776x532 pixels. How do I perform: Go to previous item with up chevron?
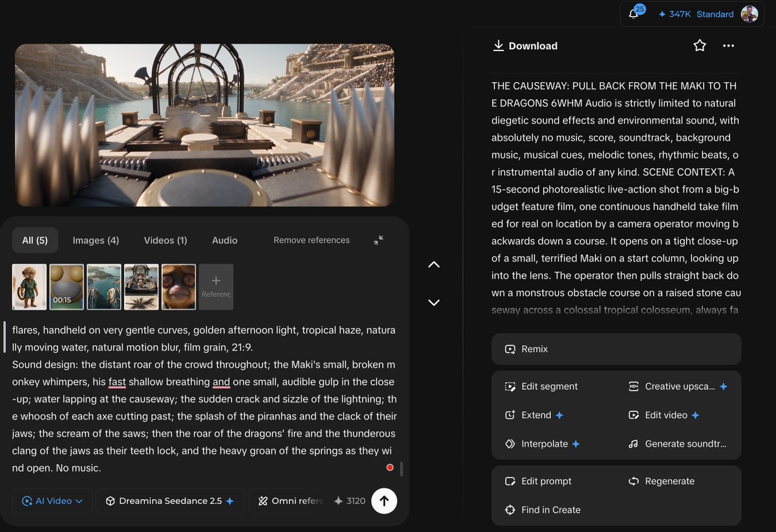click(434, 264)
